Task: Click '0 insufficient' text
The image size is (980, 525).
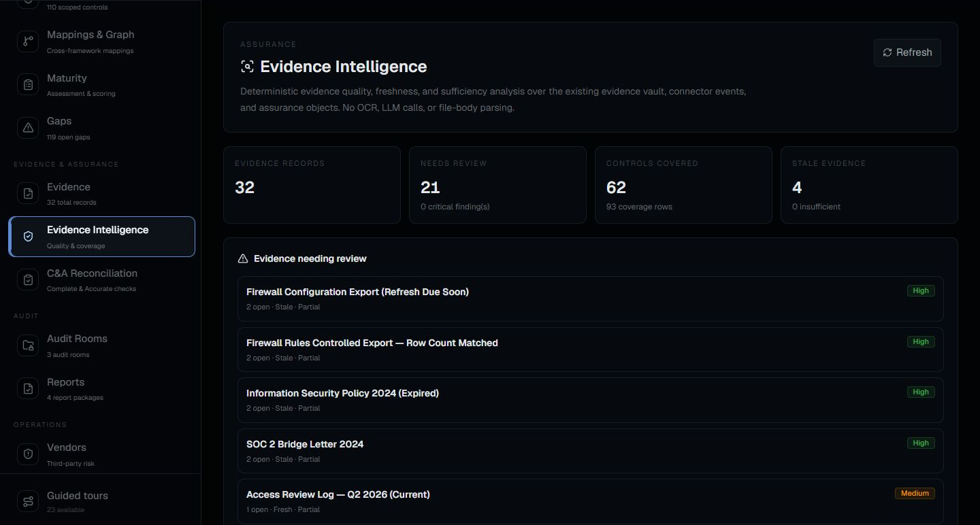Action: [816, 207]
